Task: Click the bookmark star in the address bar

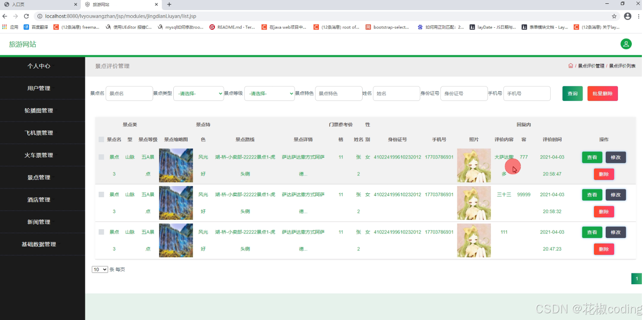Action: pyautogui.click(x=615, y=16)
